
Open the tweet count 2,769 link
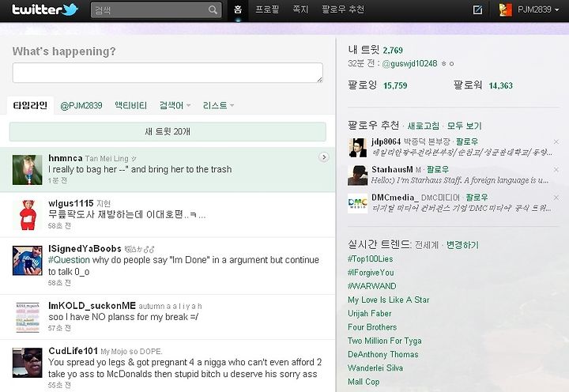393,51
